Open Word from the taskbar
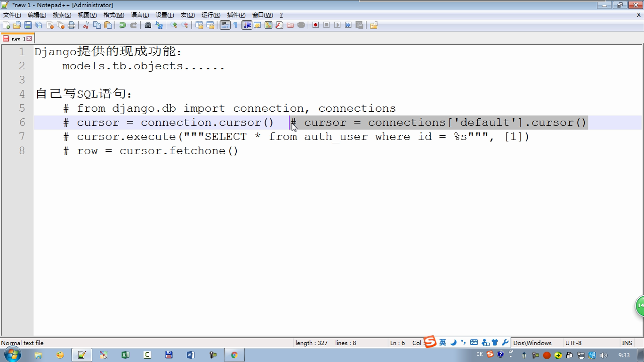 (x=191, y=355)
